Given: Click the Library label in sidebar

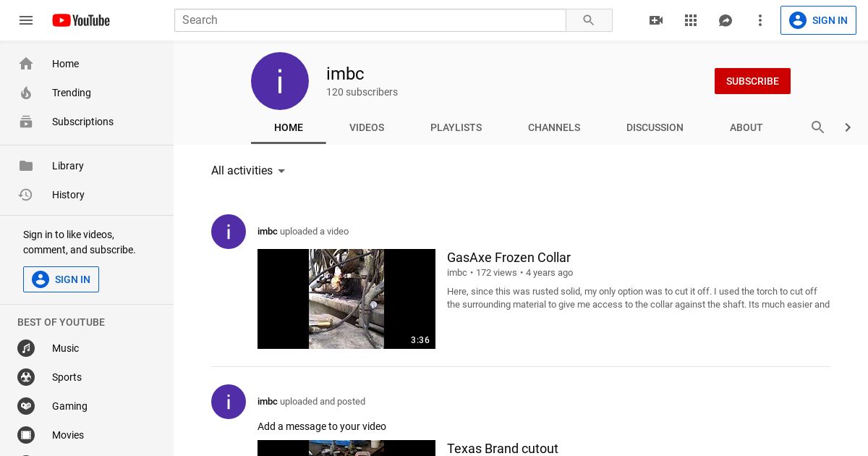Looking at the screenshot, I should (x=68, y=166).
